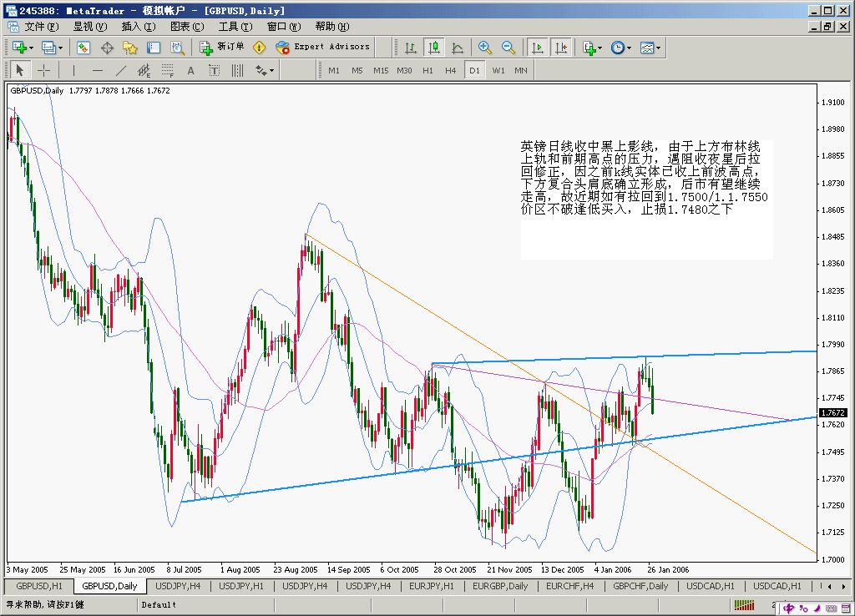Select the Fibonacci Retracement tool
This screenshot has height=616, width=855.
(167, 70)
